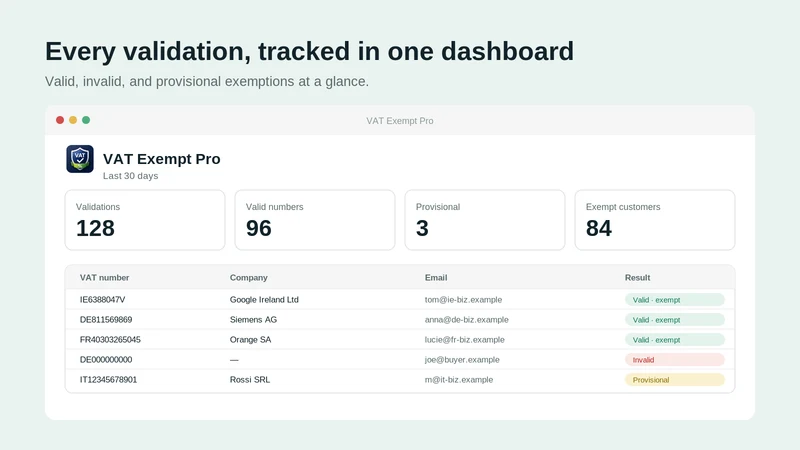Select the IE6388047V VAT number row

[x=400, y=299]
